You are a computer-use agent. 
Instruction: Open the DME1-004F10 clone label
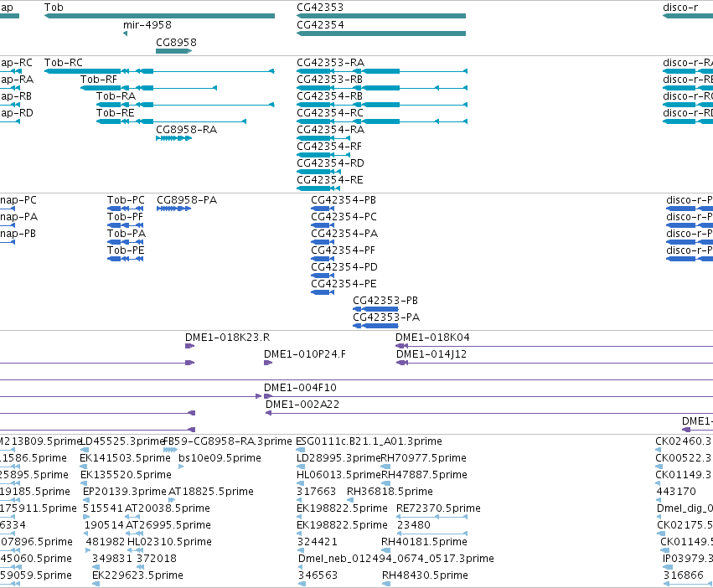[x=300, y=389]
